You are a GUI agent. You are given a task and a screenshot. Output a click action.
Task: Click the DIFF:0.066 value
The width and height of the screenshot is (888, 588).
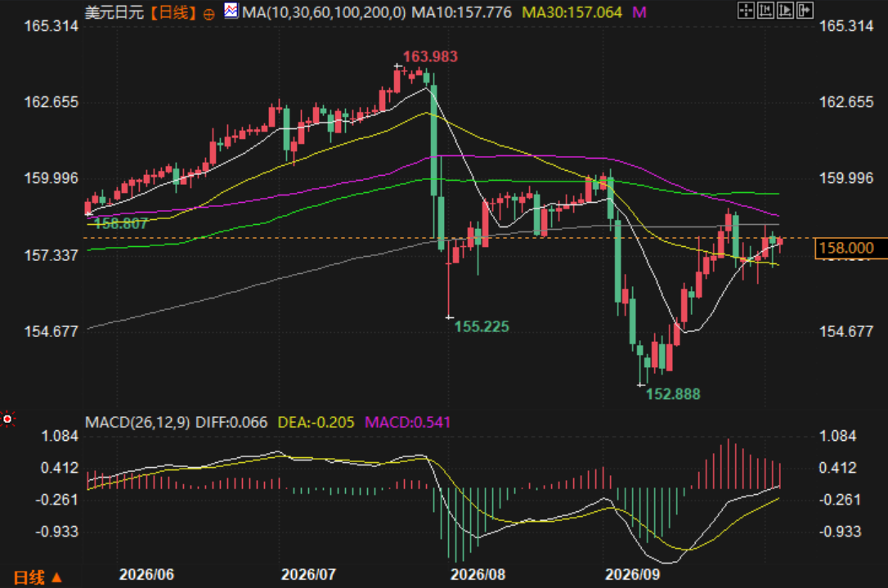coord(231,423)
